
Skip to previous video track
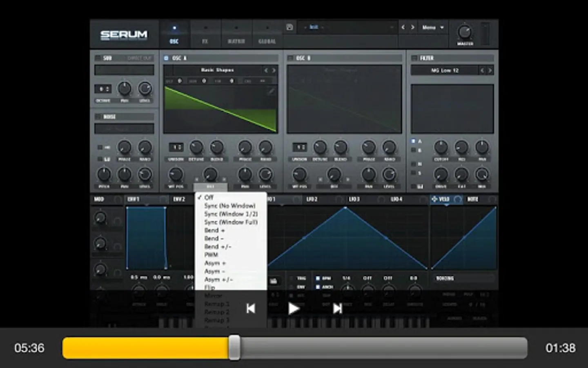coord(251,308)
